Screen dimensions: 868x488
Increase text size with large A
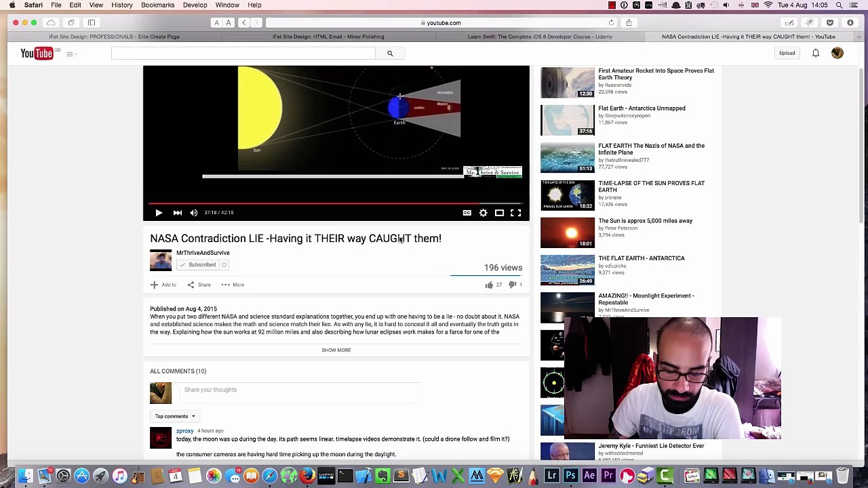pyautogui.click(x=229, y=23)
